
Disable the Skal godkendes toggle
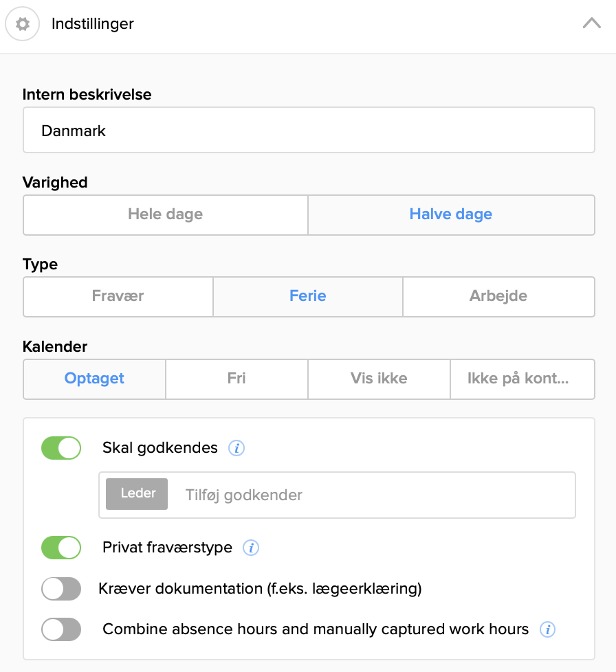61,449
